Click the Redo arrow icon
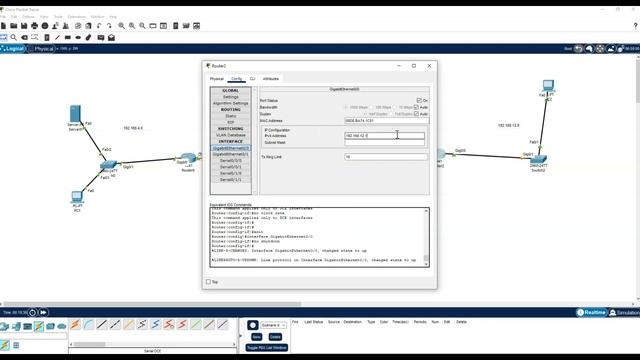Image resolution: width=640 pixels, height=360 pixels. point(109,26)
